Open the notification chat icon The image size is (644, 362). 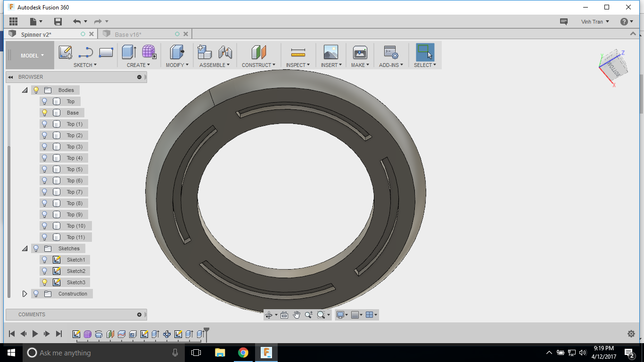click(563, 22)
